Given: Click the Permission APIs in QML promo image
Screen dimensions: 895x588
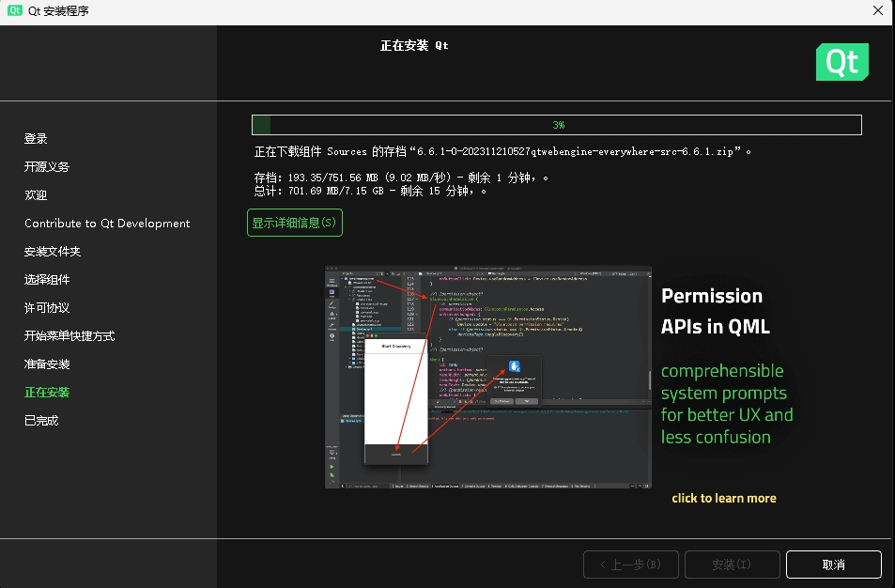Looking at the screenshot, I should click(x=487, y=376).
